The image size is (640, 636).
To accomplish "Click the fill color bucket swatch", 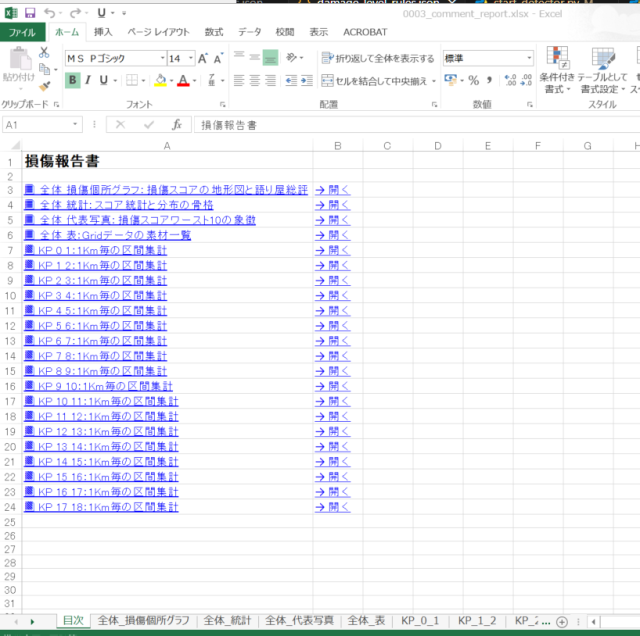I will [160, 80].
